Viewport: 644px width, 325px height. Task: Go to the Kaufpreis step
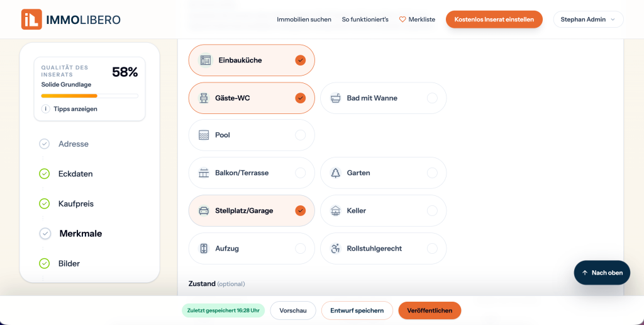coord(76,203)
